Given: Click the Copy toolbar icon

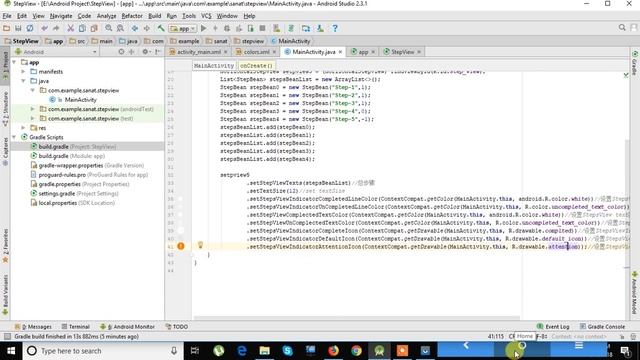Looking at the screenshot, I should (x=82, y=29).
